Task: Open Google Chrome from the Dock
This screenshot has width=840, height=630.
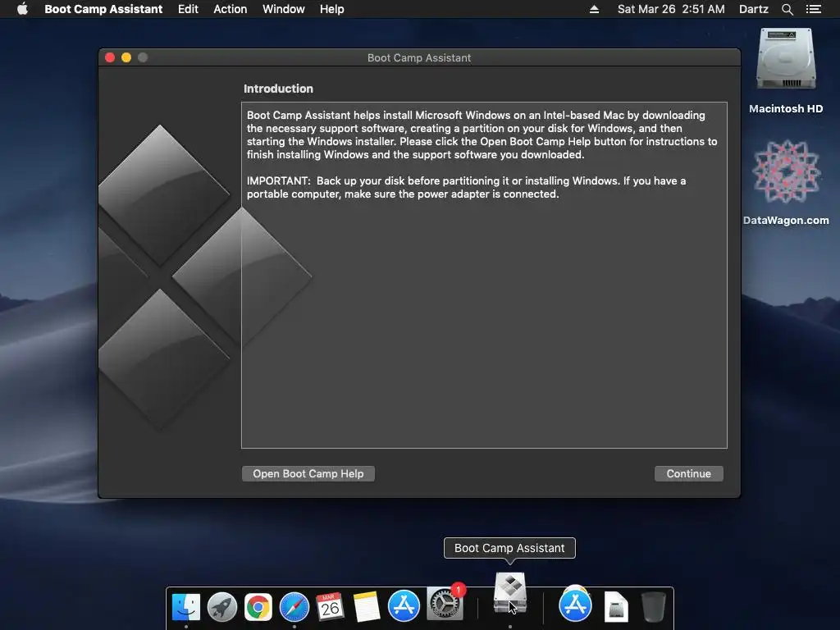Action: [258, 606]
